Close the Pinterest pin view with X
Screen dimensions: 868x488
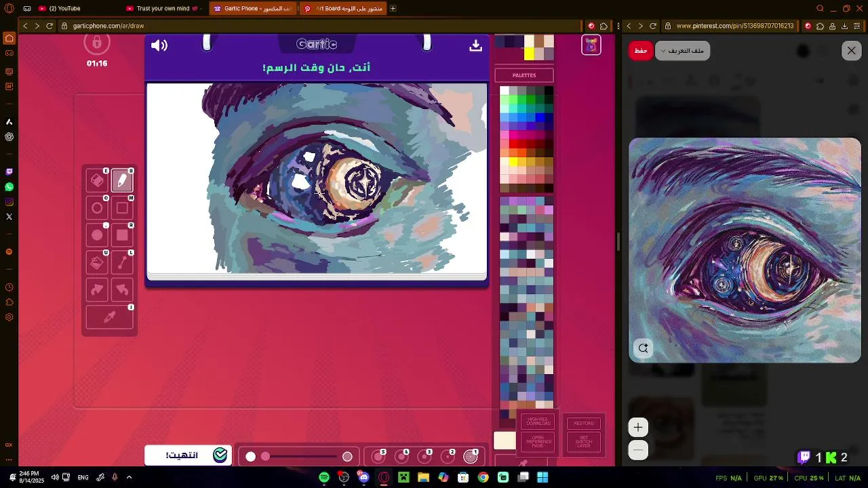(x=852, y=51)
